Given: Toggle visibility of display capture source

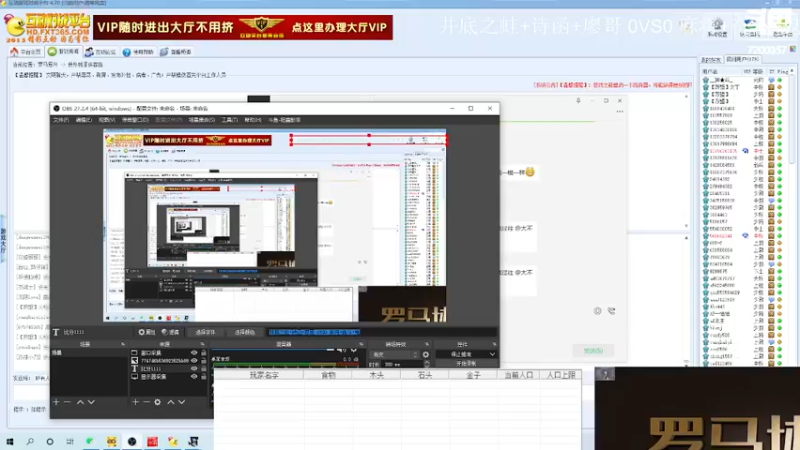Looking at the screenshot, I should point(194,377).
